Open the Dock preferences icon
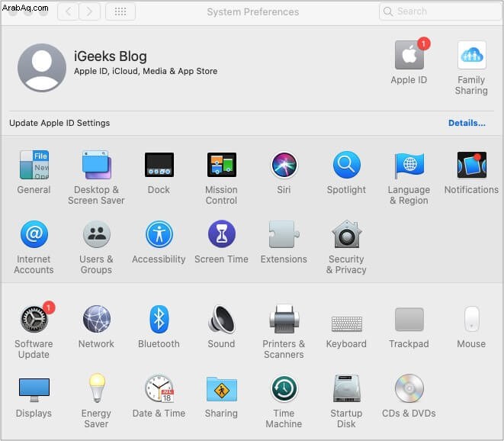This screenshot has width=504, height=441. point(159,165)
